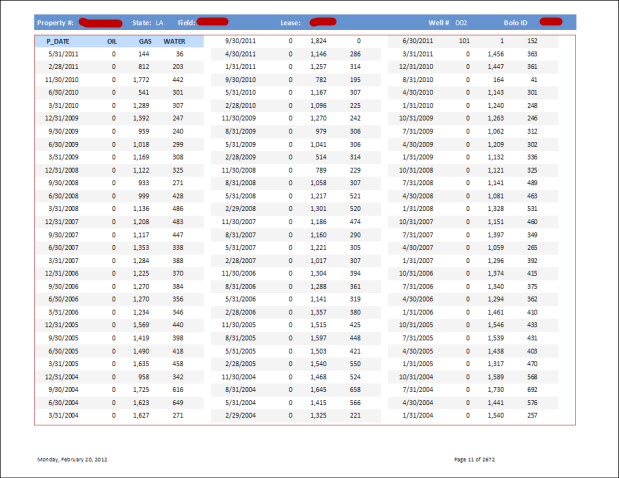This screenshot has width=619, height=478.
Task: Select the 8/31/2005 date cell
Action: [x=240, y=338]
